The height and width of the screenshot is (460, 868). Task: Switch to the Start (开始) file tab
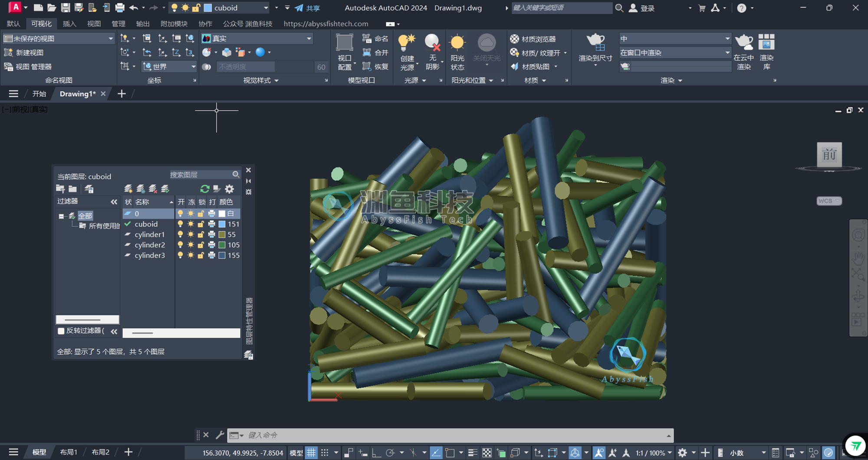point(39,94)
